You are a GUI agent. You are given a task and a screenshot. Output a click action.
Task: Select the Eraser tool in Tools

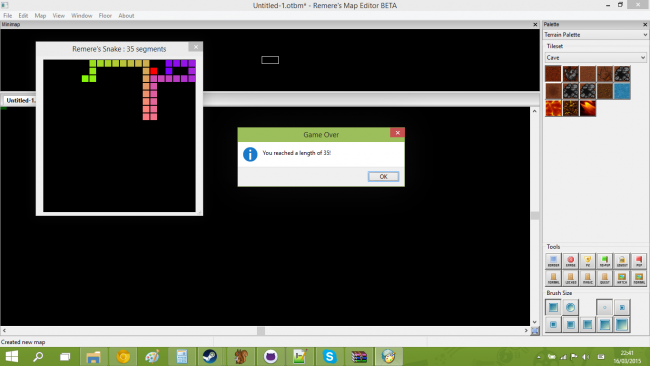pyautogui.click(x=570, y=261)
